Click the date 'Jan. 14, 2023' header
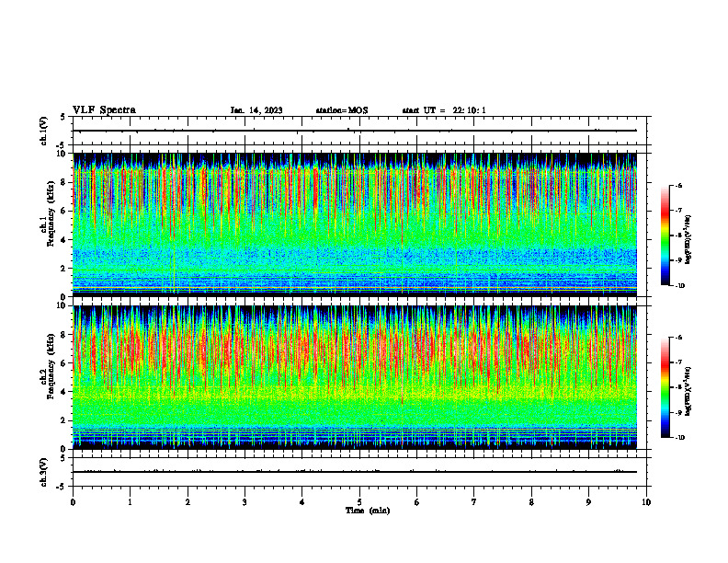Viewport: 728px width, 563px height. [x=256, y=110]
